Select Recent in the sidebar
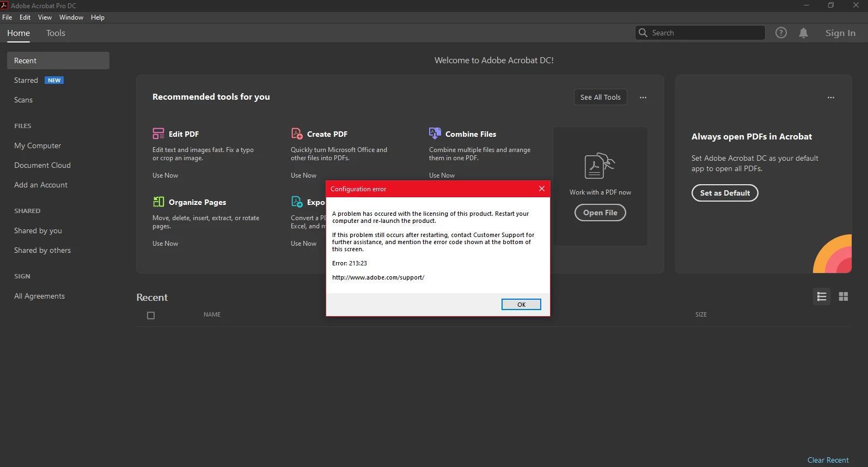 [x=58, y=60]
